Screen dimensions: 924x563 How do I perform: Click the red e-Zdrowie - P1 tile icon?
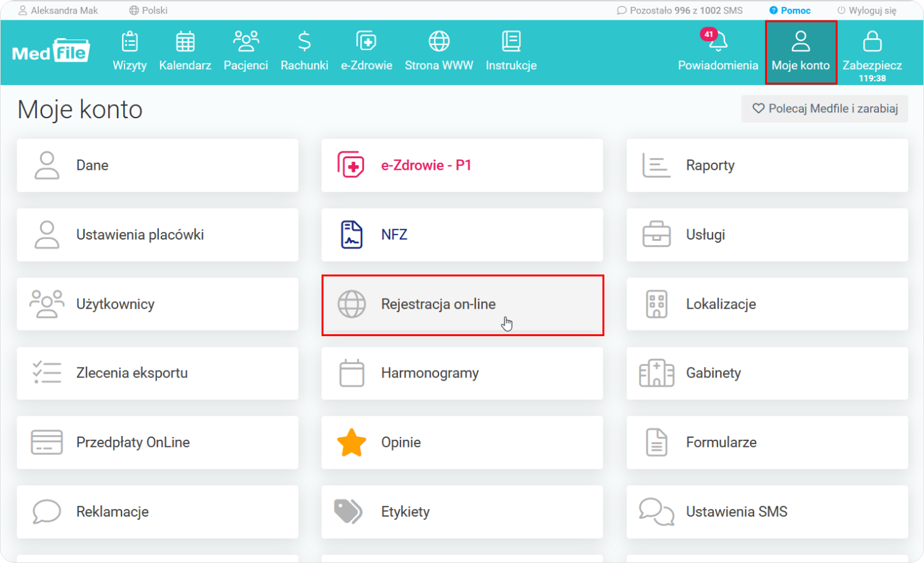pyautogui.click(x=351, y=165)
